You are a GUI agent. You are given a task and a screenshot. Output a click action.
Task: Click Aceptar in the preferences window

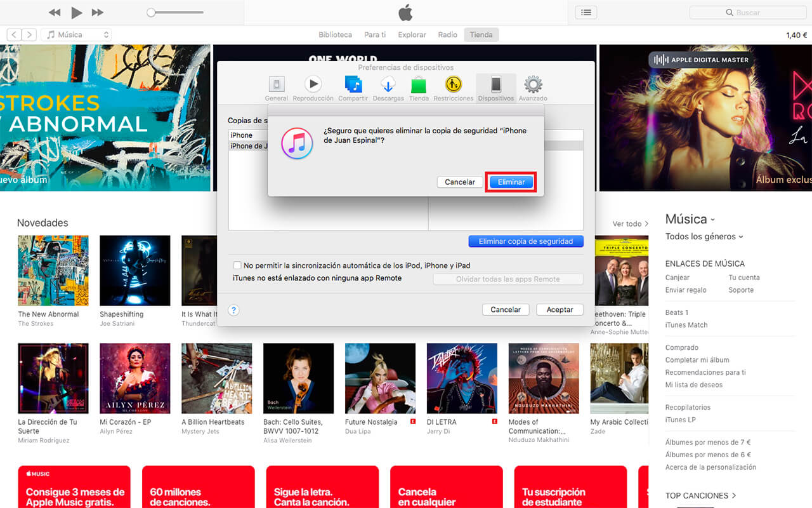[560, 310]
